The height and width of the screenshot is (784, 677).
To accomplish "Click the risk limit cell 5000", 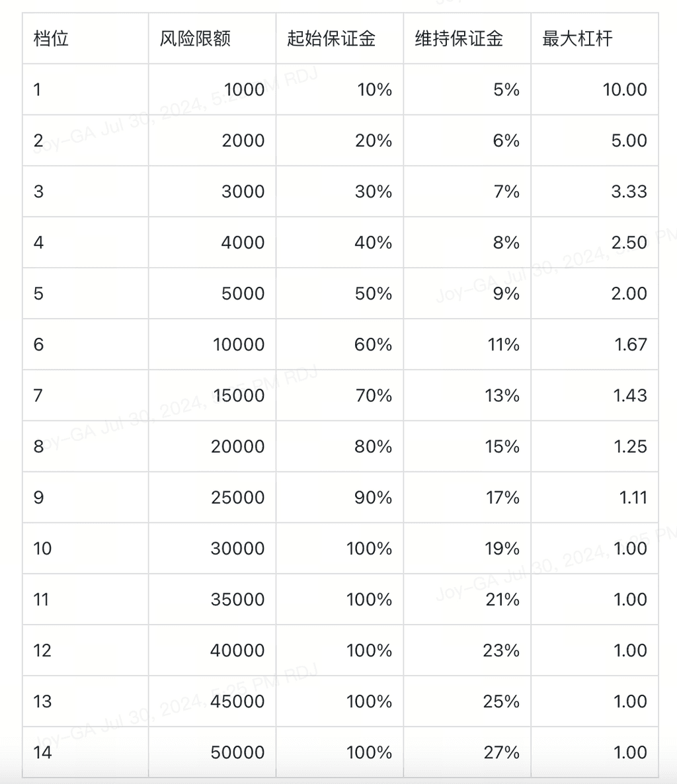I will 243,294.
